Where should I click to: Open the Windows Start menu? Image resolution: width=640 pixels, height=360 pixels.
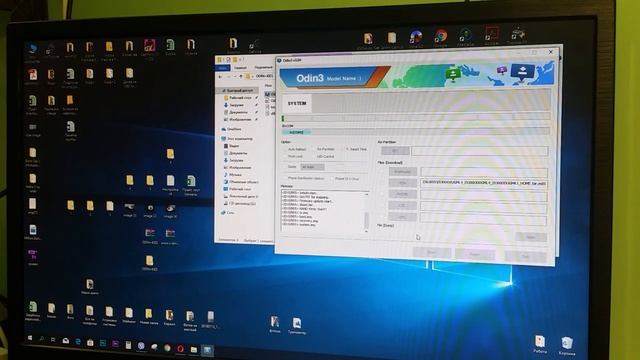point(29,338)
